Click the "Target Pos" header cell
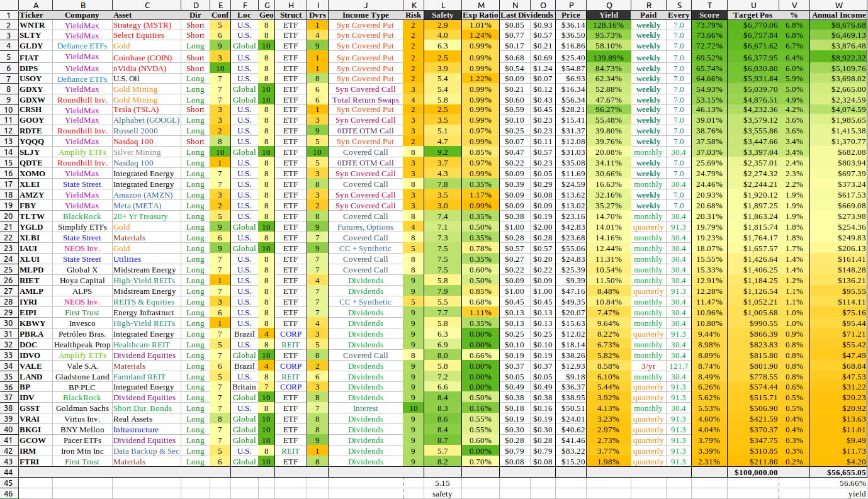 click(x=753, y=14)
